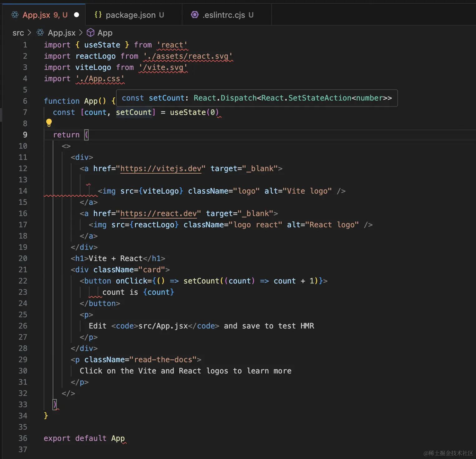The image size is (476, 459).
Task: Click the "useState(0)" call on line 7
Action: 195,112
